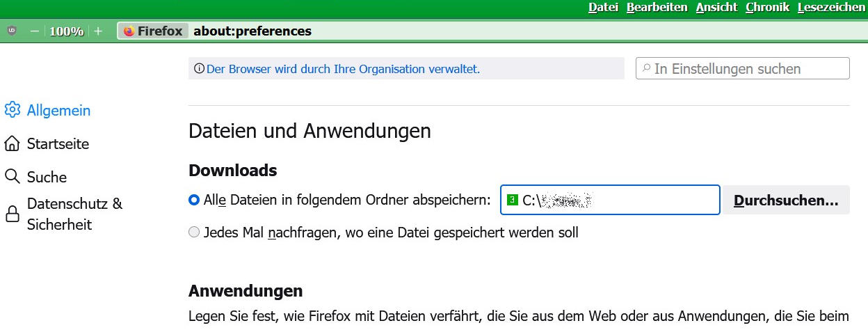Zoom out with the minus button
Image resolution: width=868 pixels, height=330 pixels.
click(34, 31)
